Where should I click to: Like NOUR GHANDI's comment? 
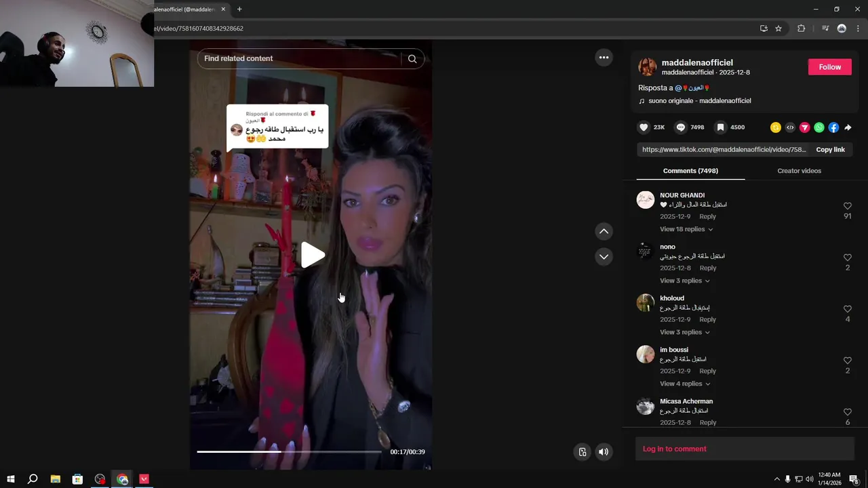848,206
